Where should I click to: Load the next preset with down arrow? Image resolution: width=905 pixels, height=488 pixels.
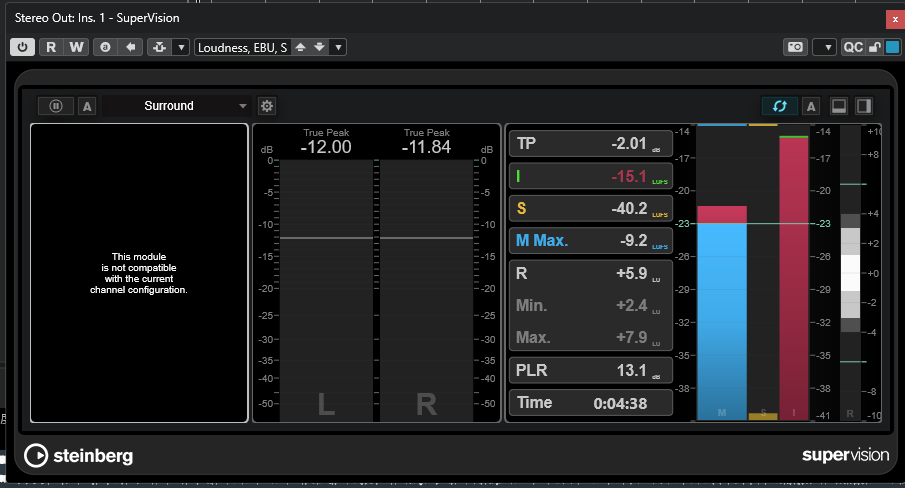click(319, 47)
